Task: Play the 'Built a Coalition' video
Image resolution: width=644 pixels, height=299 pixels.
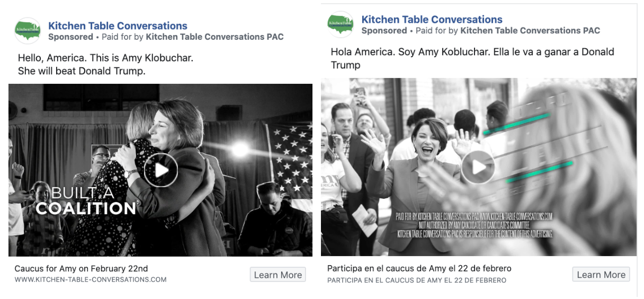Action: pos(161,170)
